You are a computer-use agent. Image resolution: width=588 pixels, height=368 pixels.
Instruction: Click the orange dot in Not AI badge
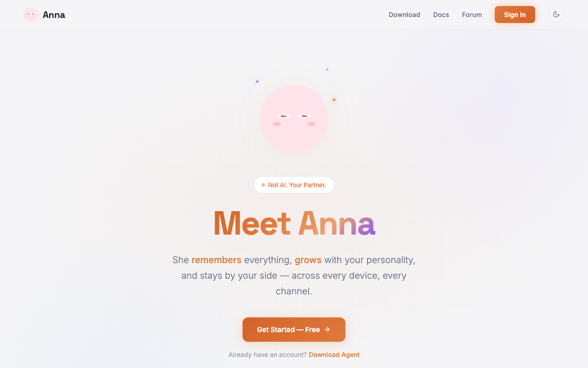click(263, 185)
